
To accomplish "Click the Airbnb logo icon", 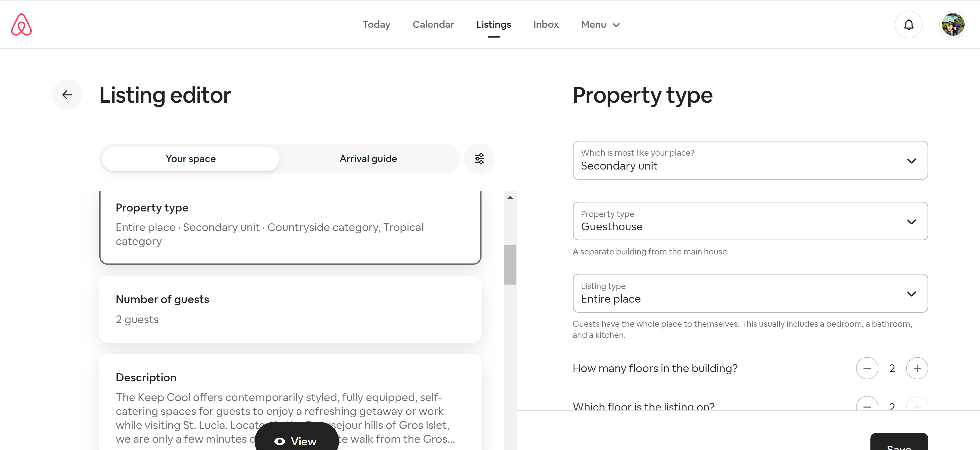I will tap(21, 24).
